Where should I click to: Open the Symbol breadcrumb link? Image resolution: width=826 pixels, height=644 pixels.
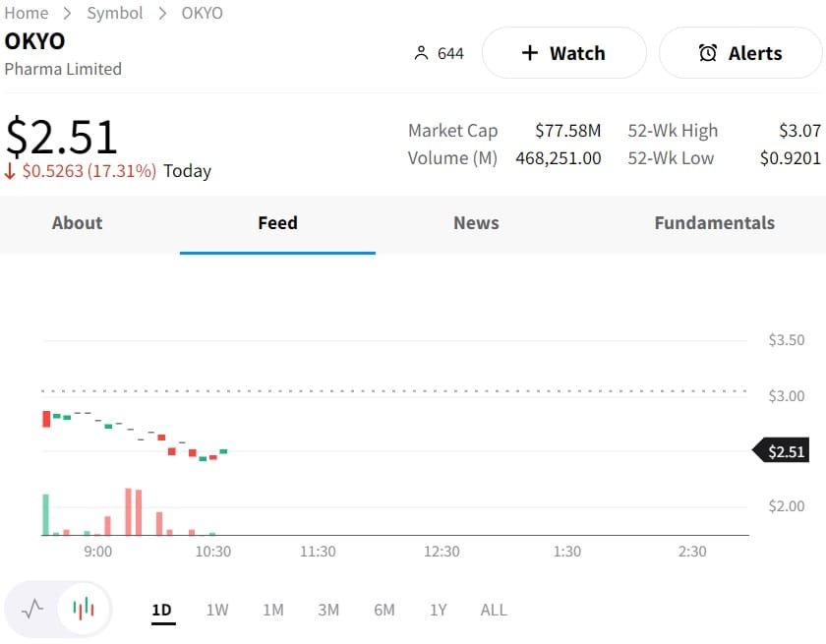pyautogui.click(x=115, y=13)
